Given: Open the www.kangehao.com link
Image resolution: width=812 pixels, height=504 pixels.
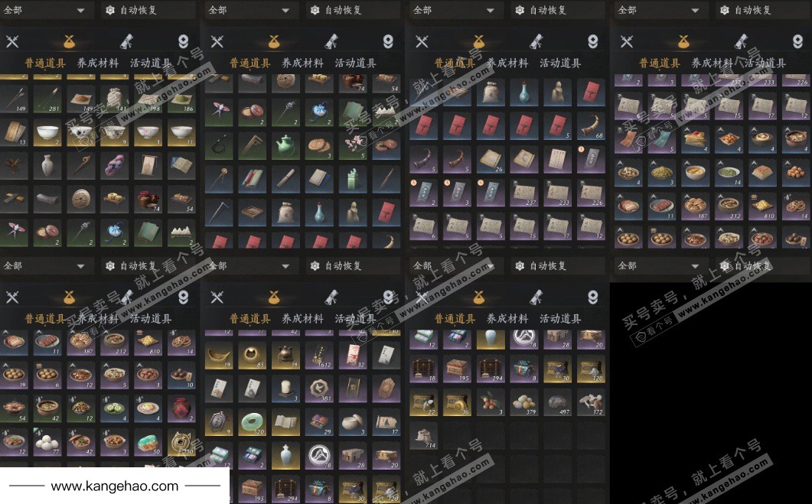Looking at the screenshot, I should tap(115, 486).
